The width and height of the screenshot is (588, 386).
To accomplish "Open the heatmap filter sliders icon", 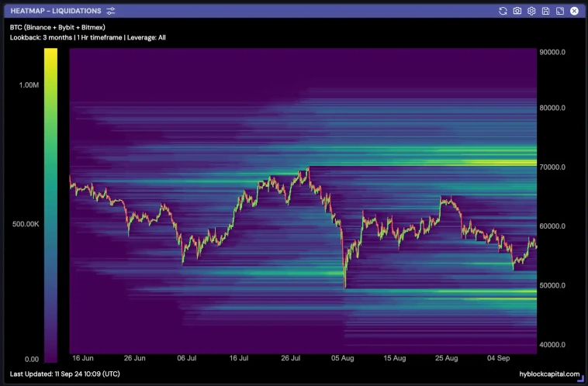I will [x=111, y=11].
